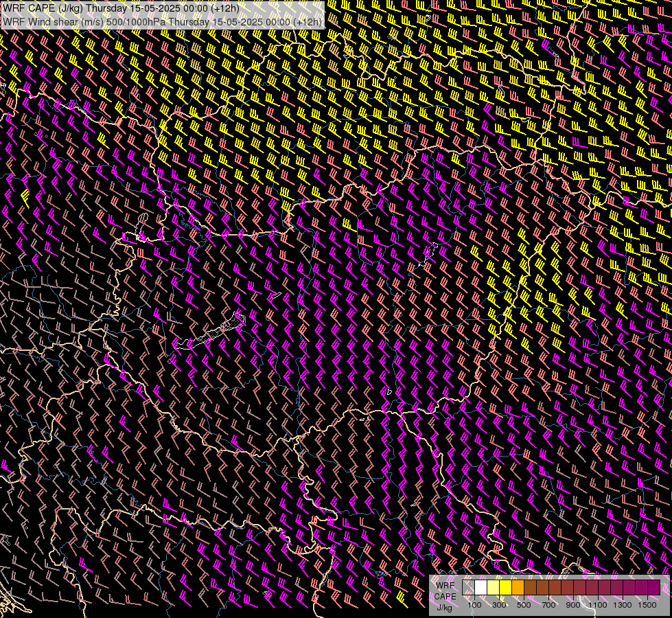Select the purple above-1500 legend swatch
672x618 pixels.
(x=654, y=588)
